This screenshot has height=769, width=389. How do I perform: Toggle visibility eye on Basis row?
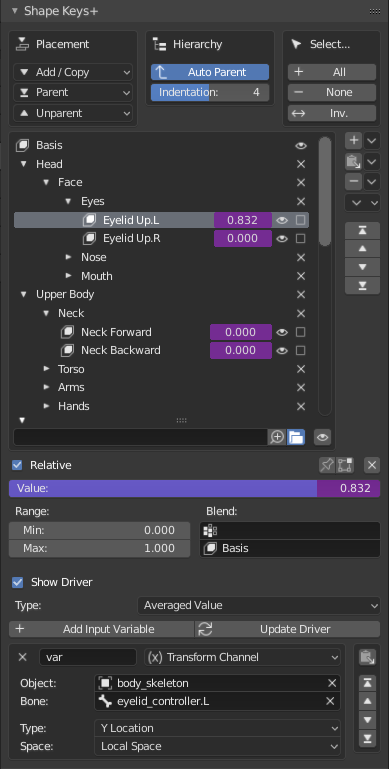[x=301, y=146]
